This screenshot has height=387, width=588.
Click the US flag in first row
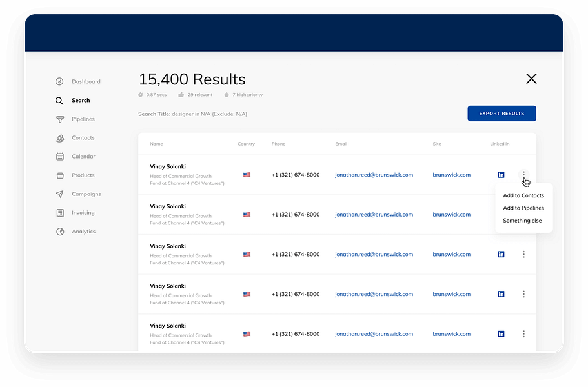[x=247, y=175]
